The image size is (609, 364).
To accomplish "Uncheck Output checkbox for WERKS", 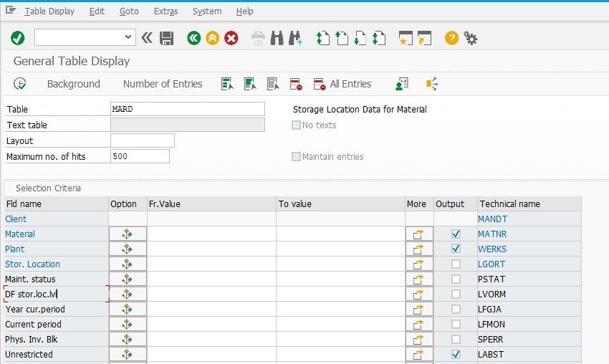I will [456, 249].
